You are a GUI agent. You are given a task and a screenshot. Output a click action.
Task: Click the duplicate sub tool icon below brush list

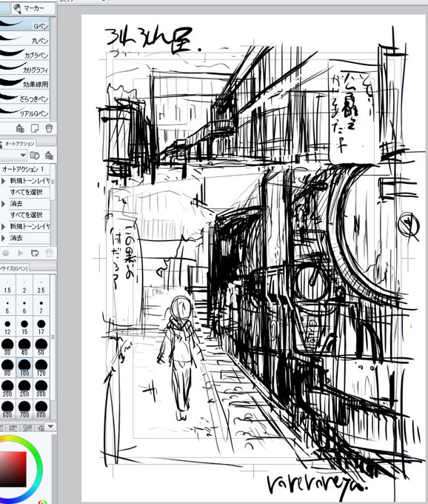(x=20, y=128)
